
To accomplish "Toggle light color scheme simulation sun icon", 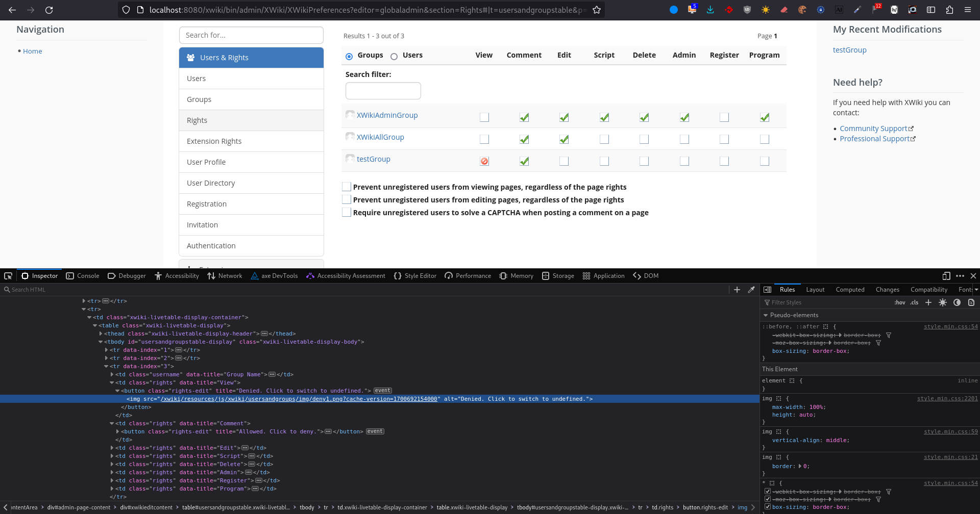I will [943, 302].
